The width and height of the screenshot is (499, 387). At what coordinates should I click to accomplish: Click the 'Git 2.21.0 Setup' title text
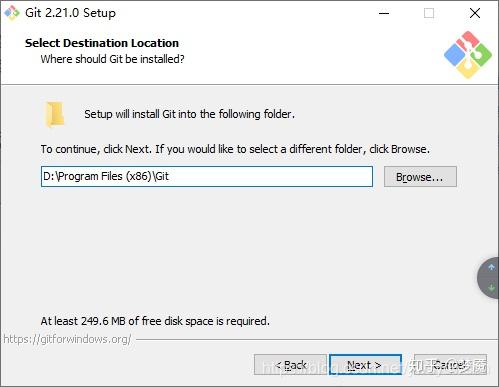(70, 13)
